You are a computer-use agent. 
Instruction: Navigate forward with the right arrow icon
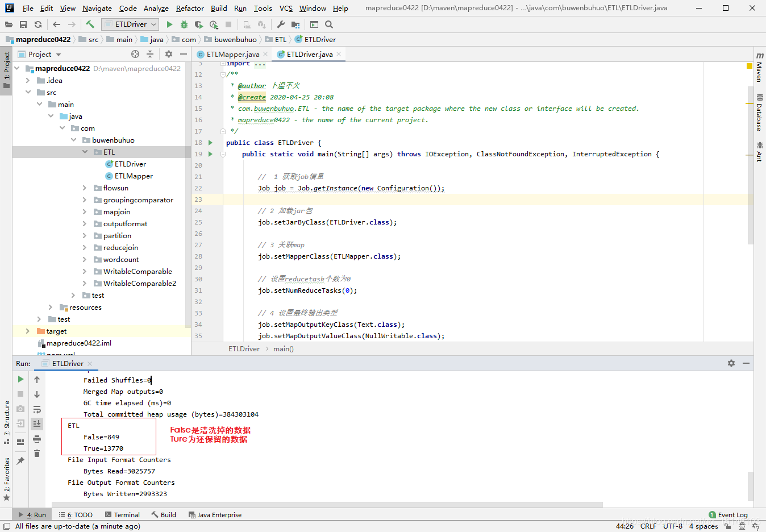pyautogui.click(x=72, y=24)
